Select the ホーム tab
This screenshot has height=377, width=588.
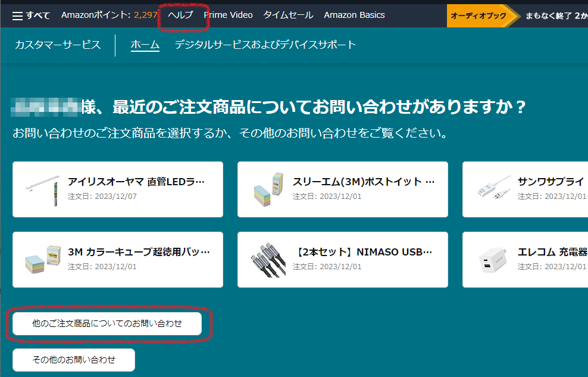145,45
